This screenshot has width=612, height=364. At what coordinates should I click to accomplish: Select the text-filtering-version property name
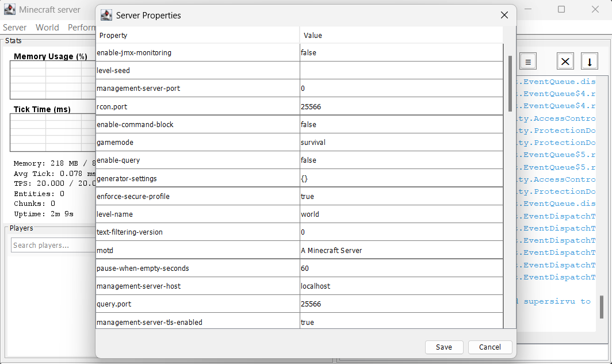point(197,232)
